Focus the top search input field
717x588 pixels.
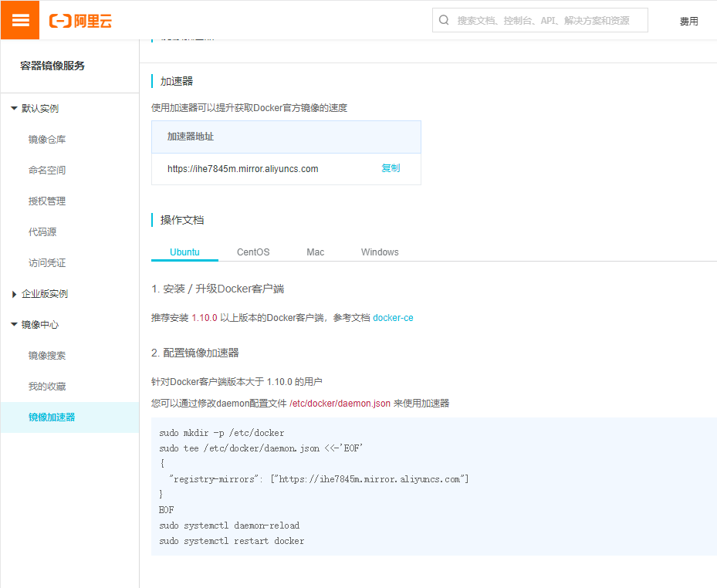pos(548,21)
